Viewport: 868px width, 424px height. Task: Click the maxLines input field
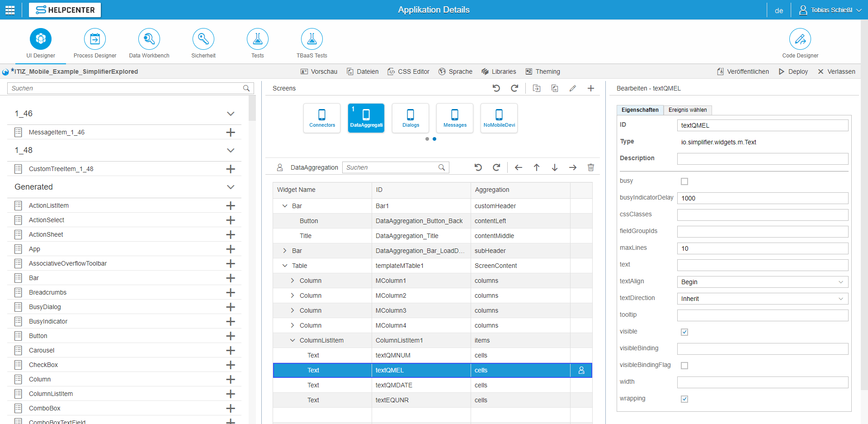point(762,248)
